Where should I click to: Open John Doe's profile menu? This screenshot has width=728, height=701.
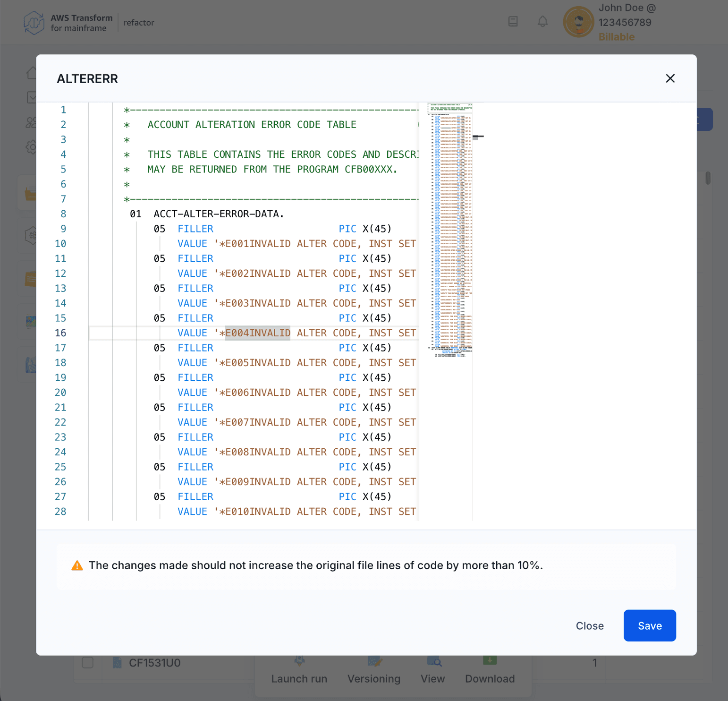[578, 22]
